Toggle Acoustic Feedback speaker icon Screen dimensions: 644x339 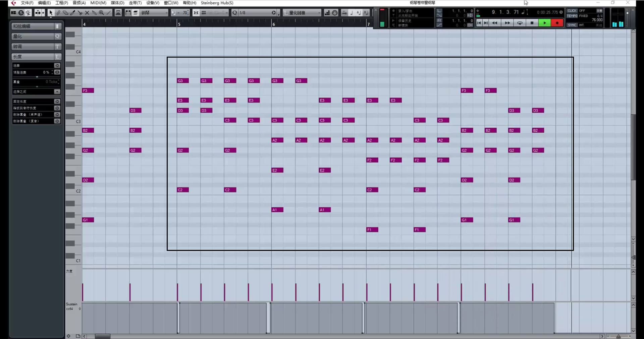28,13
